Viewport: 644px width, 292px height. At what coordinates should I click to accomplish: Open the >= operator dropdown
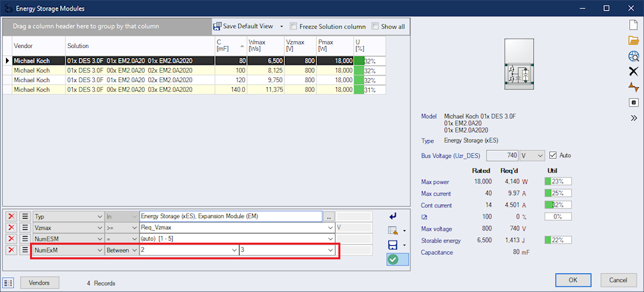tap(134, 227)
